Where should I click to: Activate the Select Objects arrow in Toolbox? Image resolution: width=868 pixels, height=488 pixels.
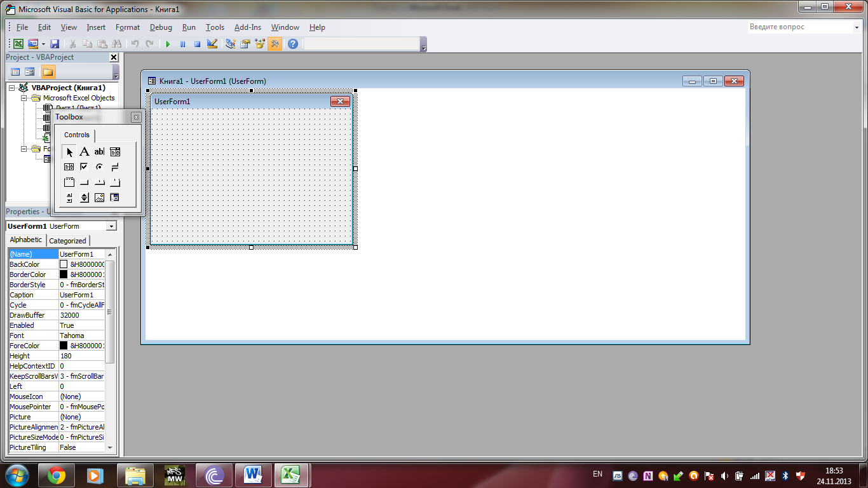coord(69,152)
